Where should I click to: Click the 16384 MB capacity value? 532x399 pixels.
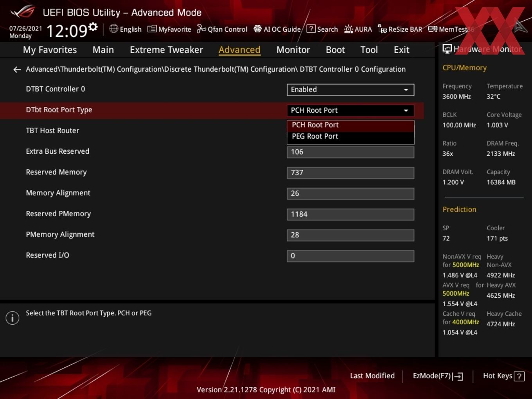pos(501,182)
